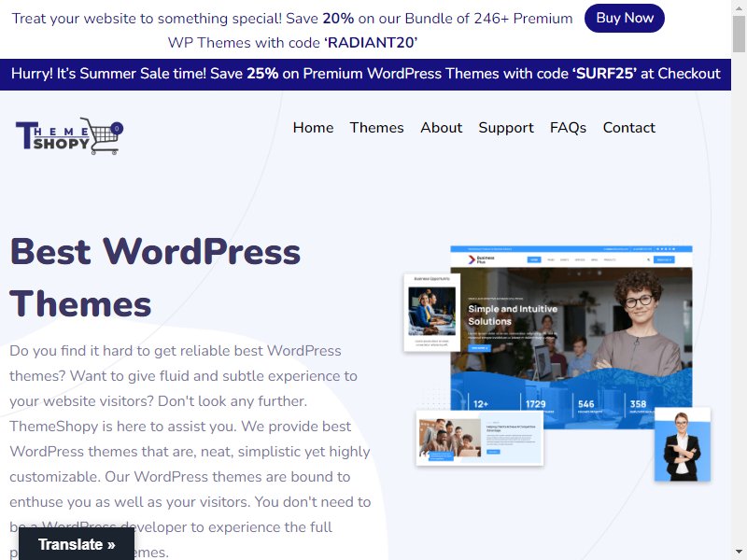Open the shopping cart icon in the logo

[x=103, y=136]
